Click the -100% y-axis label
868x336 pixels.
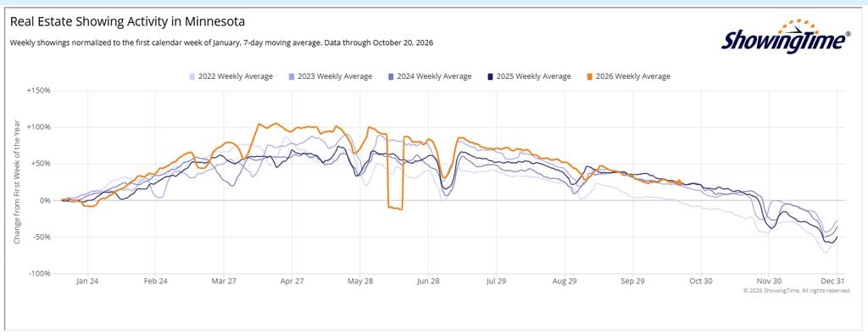click(39, 273)
